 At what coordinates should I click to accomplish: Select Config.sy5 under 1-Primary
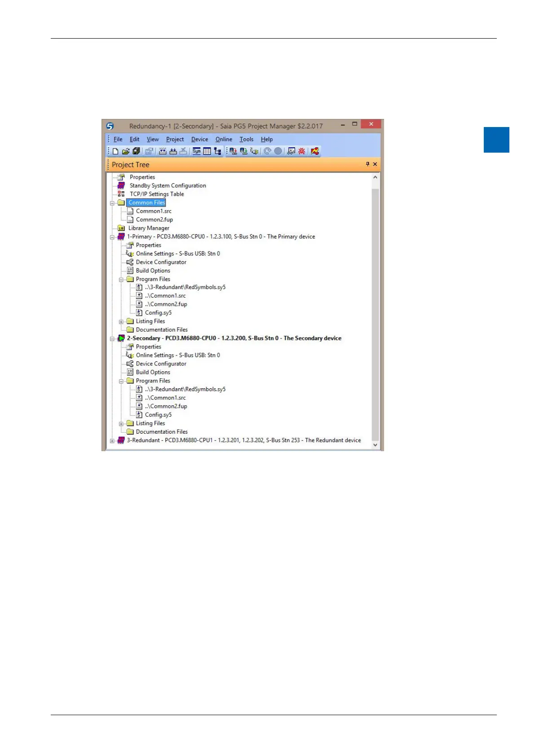[x=158, y=313]
